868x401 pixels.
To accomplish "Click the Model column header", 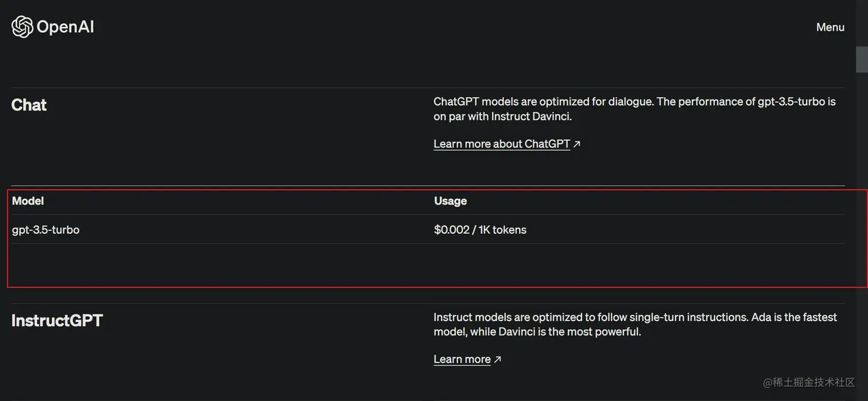I will tap(28, 200).
